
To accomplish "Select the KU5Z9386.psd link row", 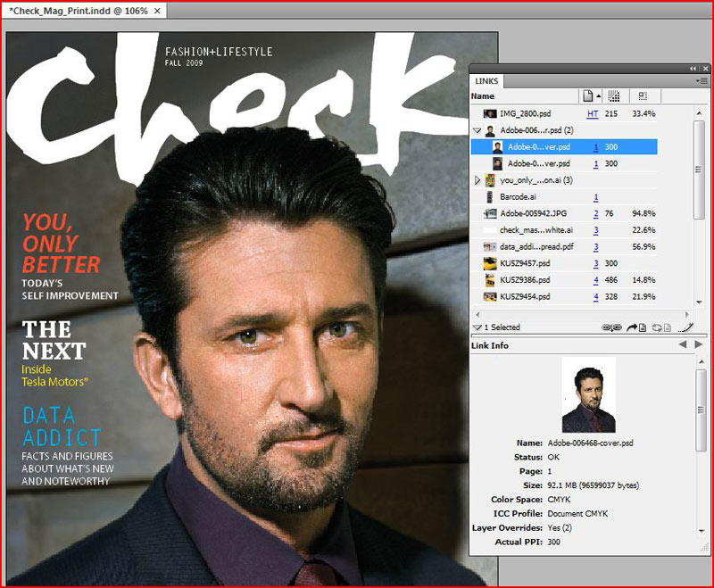I will pyautogui.click(x=564, y=280).
